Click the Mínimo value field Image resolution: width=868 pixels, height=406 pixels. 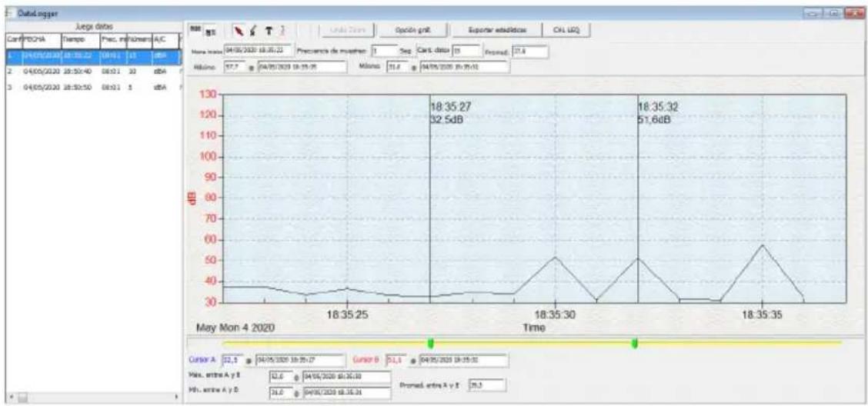399,67
